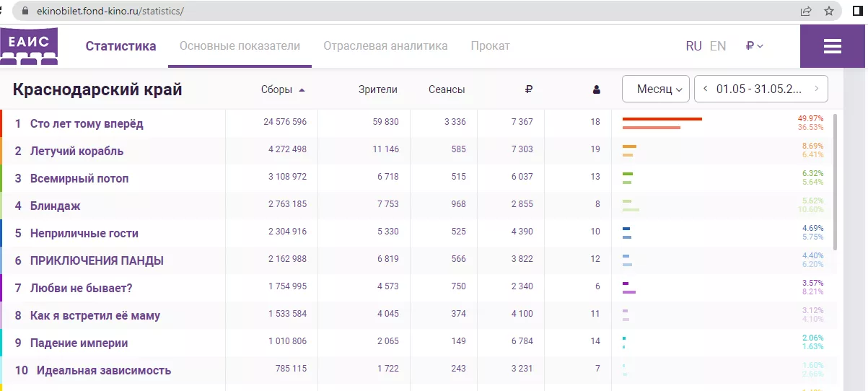
Task: Open the hamburger menu icon
Action: click(833, 46)
